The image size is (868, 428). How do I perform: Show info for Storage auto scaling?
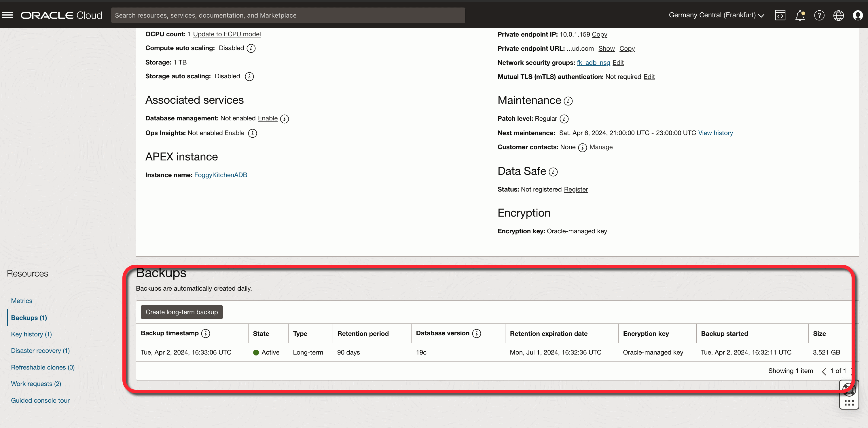pos(249,77)
